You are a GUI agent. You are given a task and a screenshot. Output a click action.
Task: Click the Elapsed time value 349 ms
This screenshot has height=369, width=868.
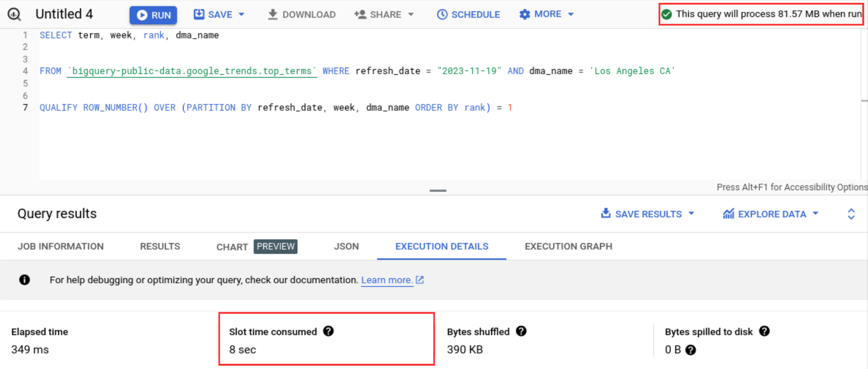(x=30, y=350)
